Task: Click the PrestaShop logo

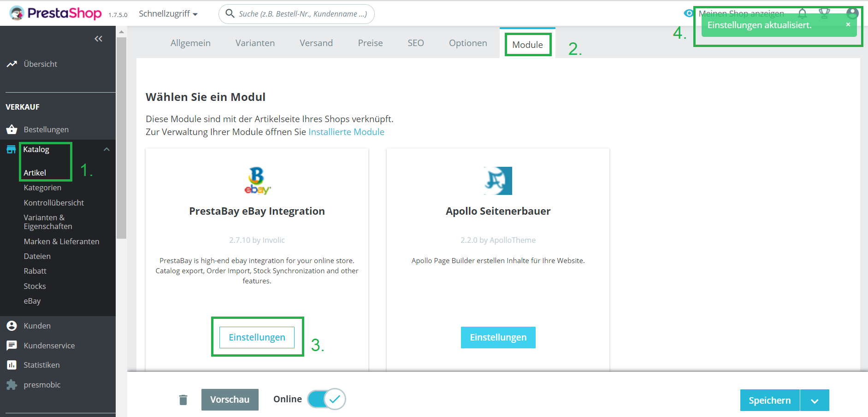Action: [55, 13]
